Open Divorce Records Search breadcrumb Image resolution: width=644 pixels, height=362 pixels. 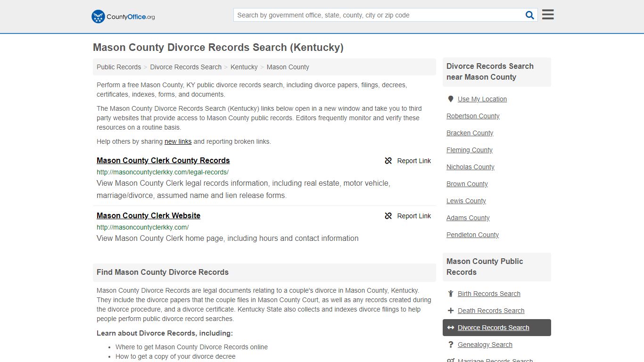(x=186, y=67)
